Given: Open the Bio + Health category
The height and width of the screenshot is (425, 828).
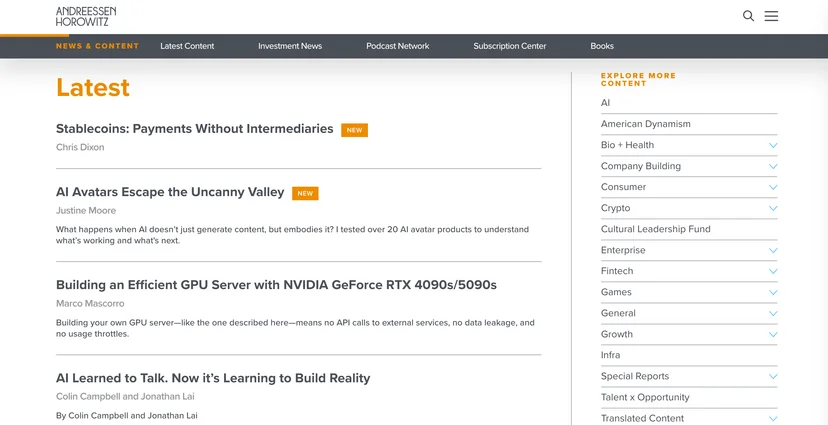Looking at the screenshot, I should [x=627, y=145].
